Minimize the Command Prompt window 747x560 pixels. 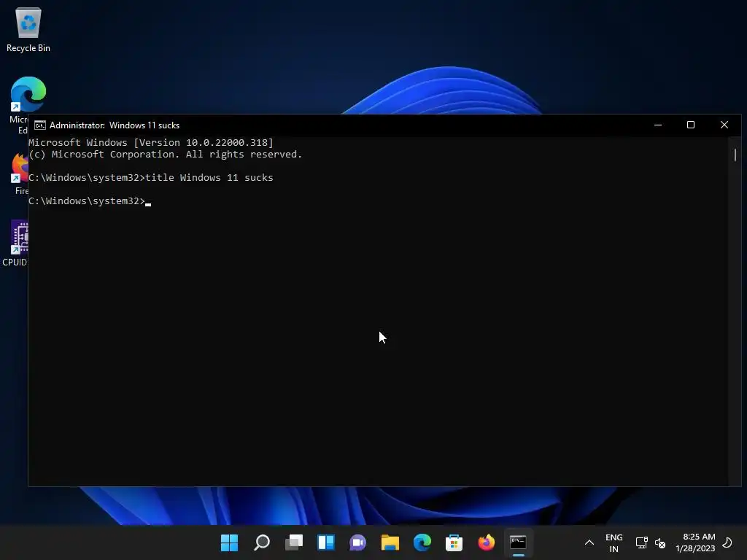click(x=658, y=125)
